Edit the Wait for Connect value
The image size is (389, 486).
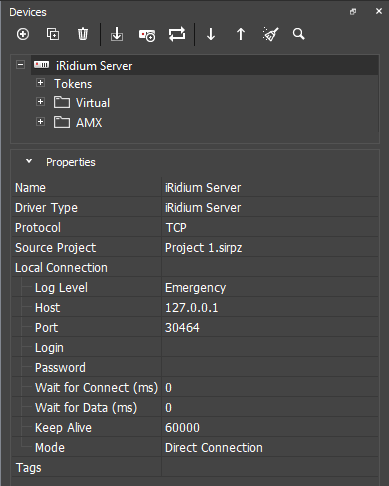tap(270, 387)
